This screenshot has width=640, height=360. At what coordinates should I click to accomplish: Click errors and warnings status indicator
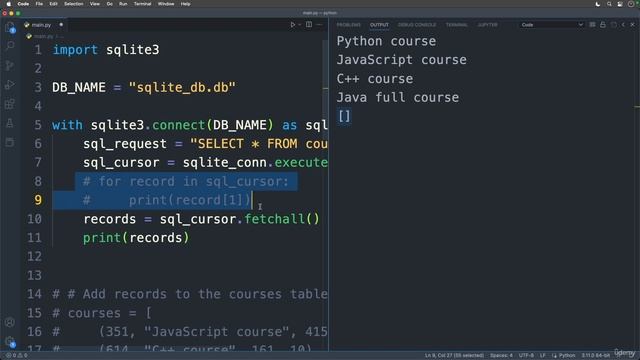point(16,356)
